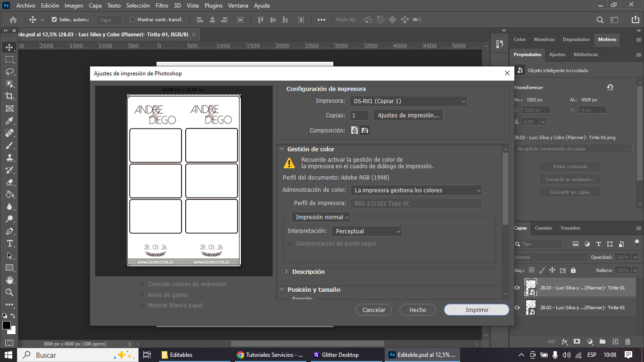Select the Clone Stamp tool

9,157
